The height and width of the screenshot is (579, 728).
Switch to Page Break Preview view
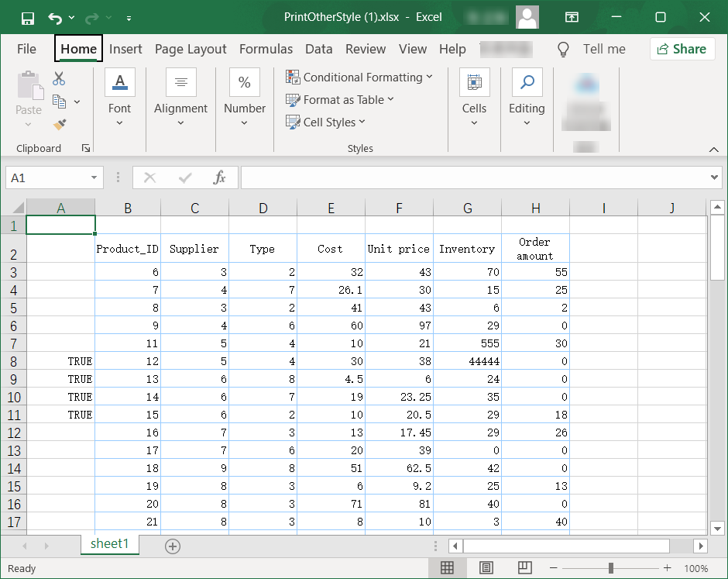point(525,568)
